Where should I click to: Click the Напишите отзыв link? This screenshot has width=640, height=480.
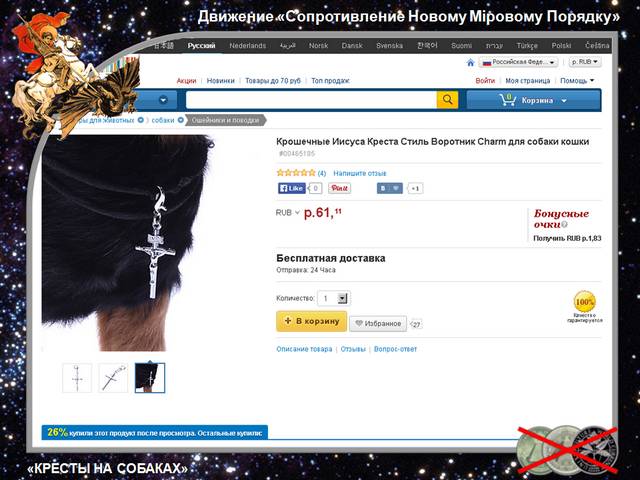pos(360,173)
